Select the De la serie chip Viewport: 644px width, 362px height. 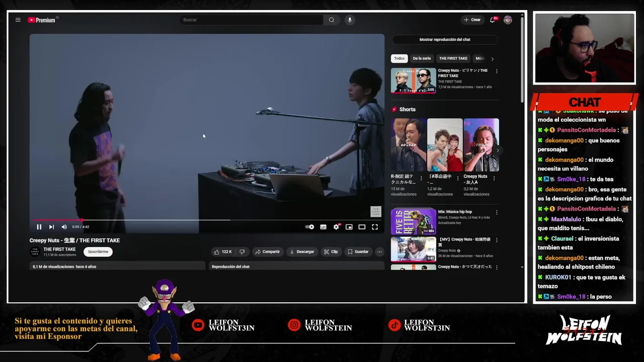(422, 58)
